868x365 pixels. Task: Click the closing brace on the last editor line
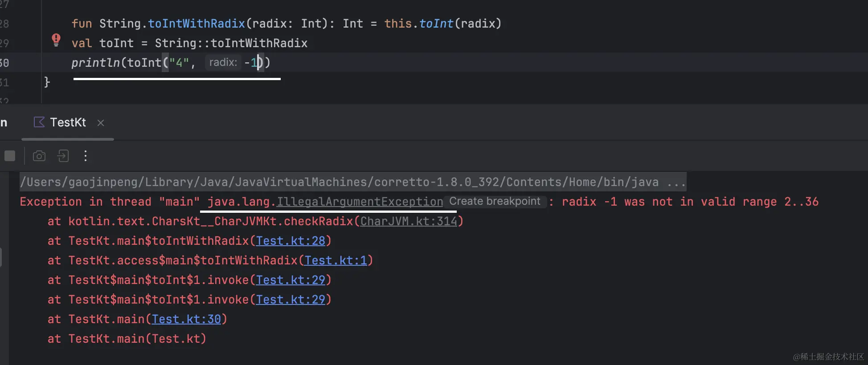[47, 82]
